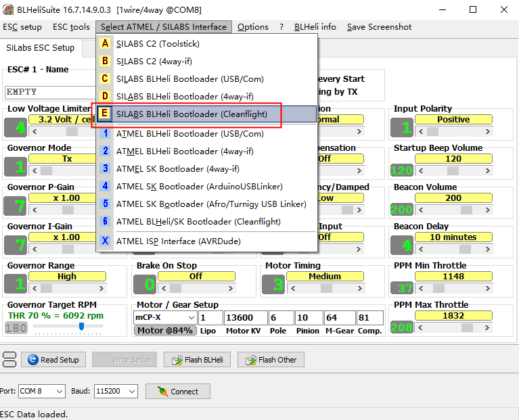This screenshot has height=420, width=519.
Task: Click the PPM Max Throttle 1832 value
Action: click(453, 315)
